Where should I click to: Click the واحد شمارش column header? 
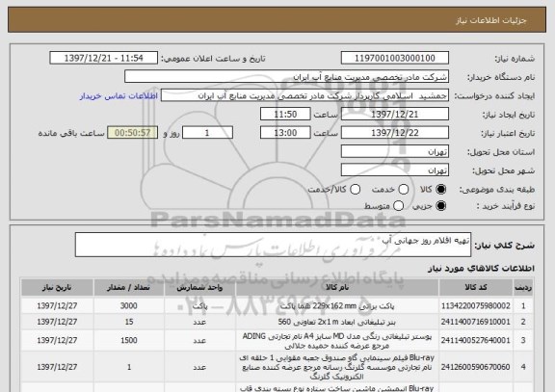(x=199, y=287)
